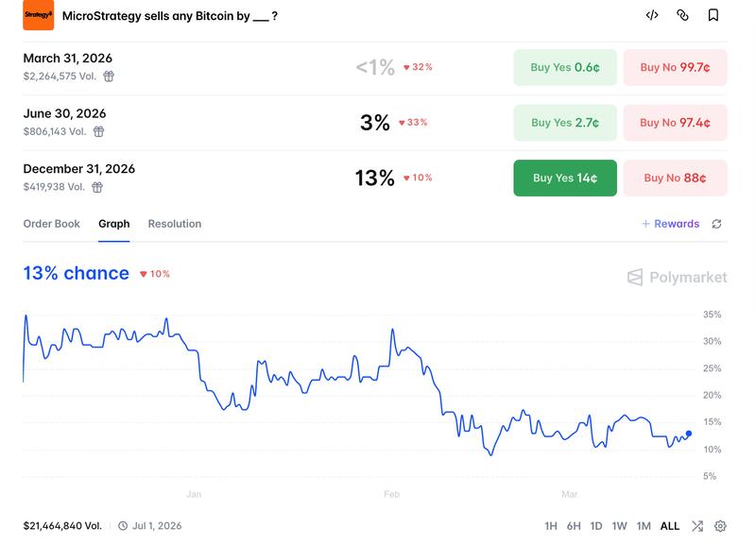
Task: Switch to the Order Book tab
Action: pyautogui.click(x=51, y=224)
